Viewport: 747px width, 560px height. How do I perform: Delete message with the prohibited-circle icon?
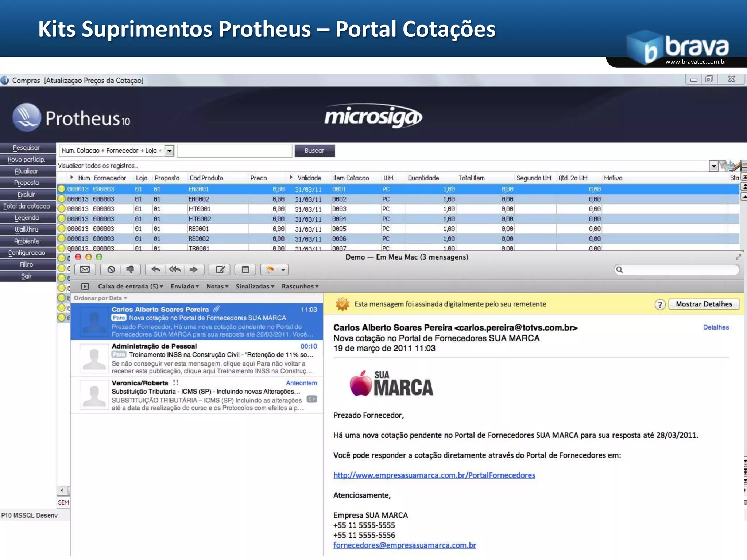[111, 269]
